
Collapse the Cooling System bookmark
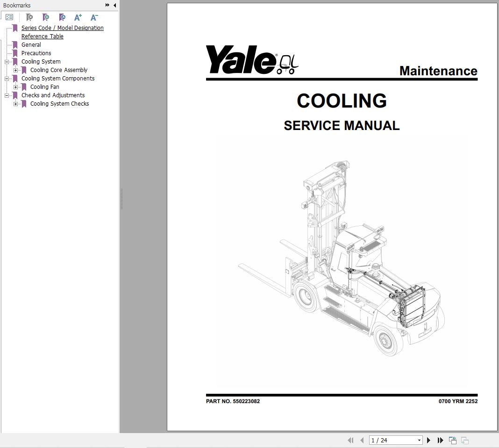pyautogui.click(x=7, y=62)
